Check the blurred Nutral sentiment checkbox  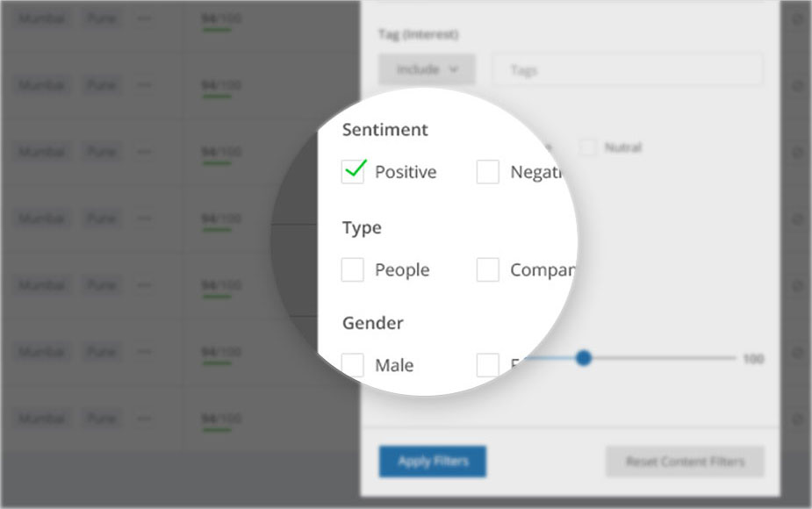click(588, 147)
